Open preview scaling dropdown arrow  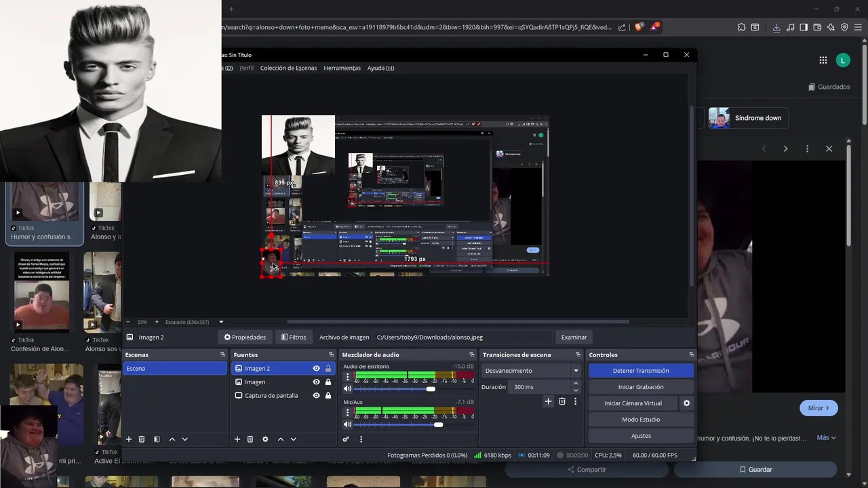pyautogui.click(x=221, y=322)
